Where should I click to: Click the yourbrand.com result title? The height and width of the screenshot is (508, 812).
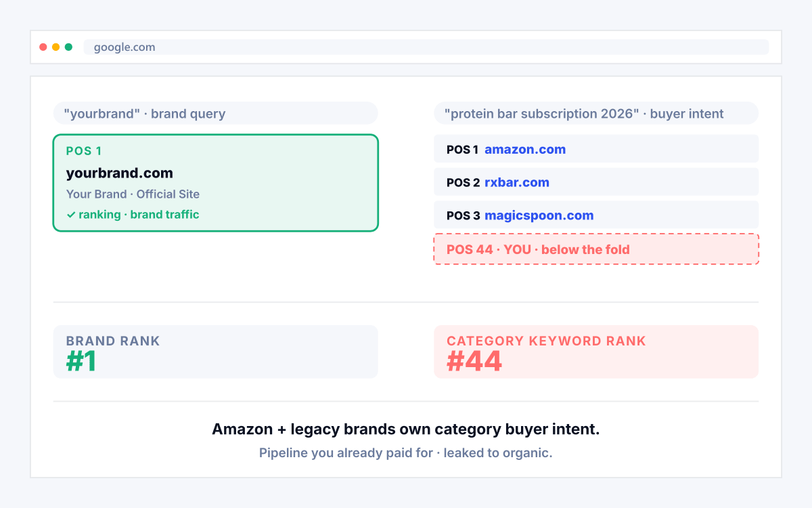(x=120, y=173)
